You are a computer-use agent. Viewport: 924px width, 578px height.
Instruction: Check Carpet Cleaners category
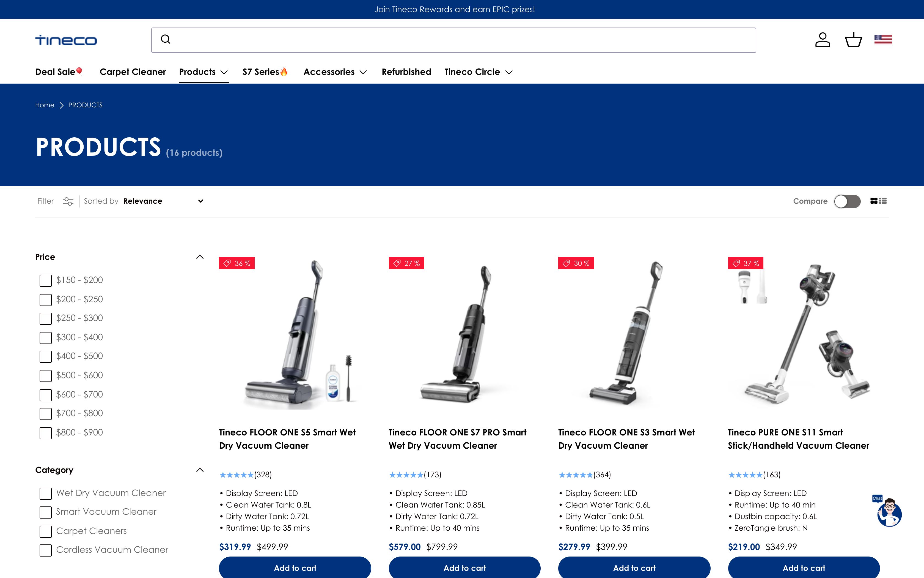pos(45,531)
